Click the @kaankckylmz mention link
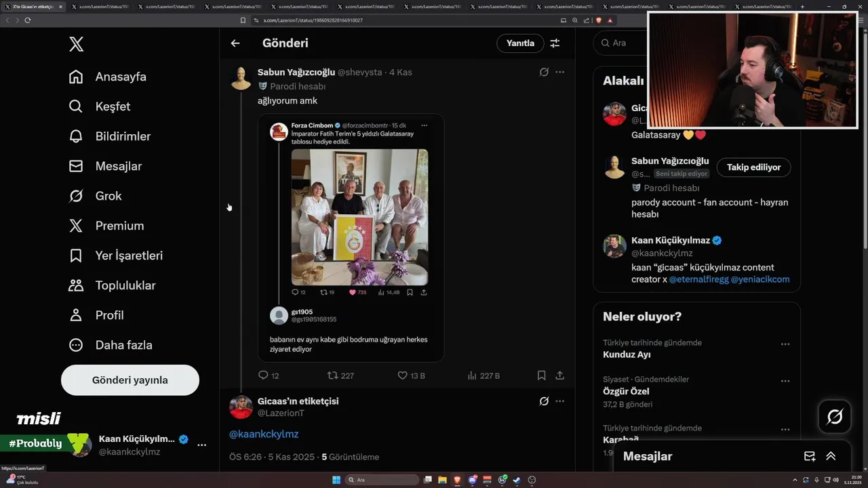 pos(264,434)
